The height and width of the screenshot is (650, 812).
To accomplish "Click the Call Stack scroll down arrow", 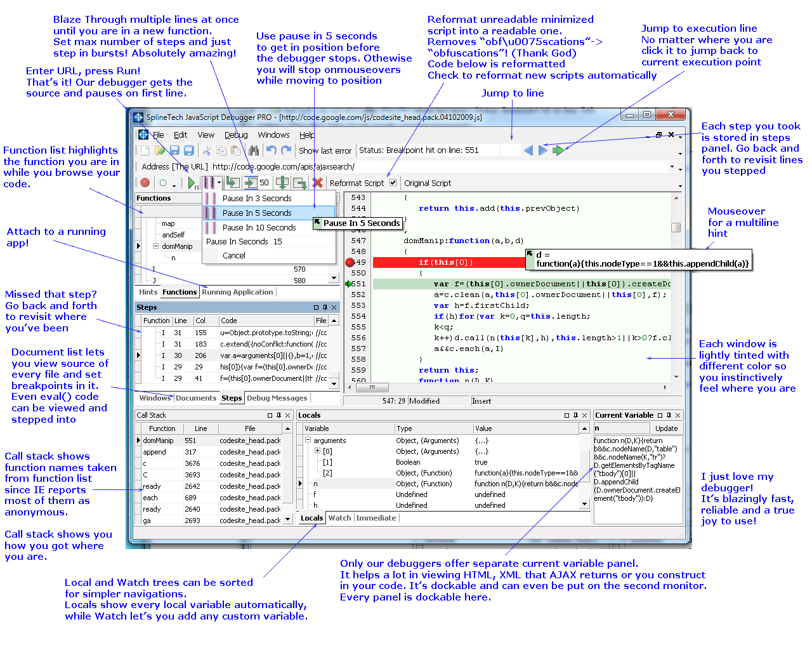I will tap(288, 519).
